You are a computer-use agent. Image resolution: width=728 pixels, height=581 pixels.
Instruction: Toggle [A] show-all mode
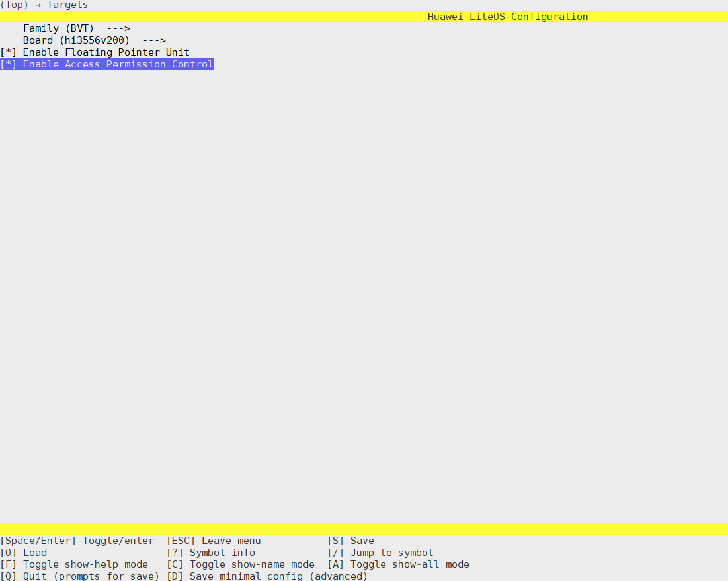coord(398,564)
